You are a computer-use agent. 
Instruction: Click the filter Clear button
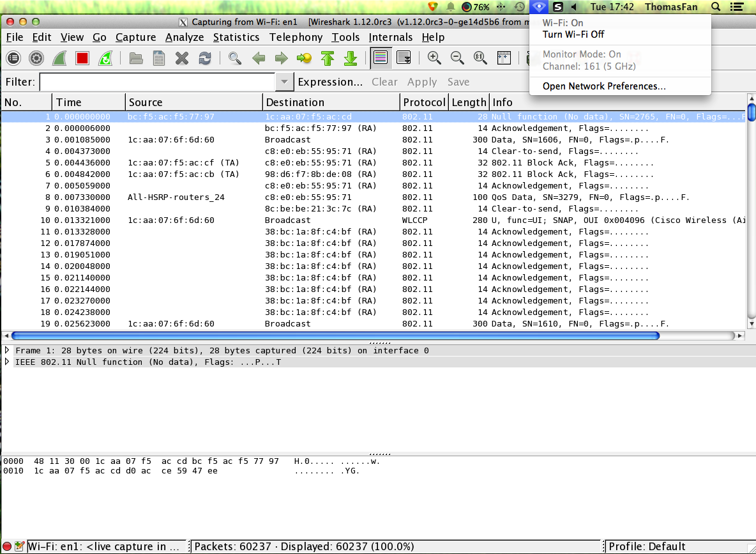[x=384, y=82]
